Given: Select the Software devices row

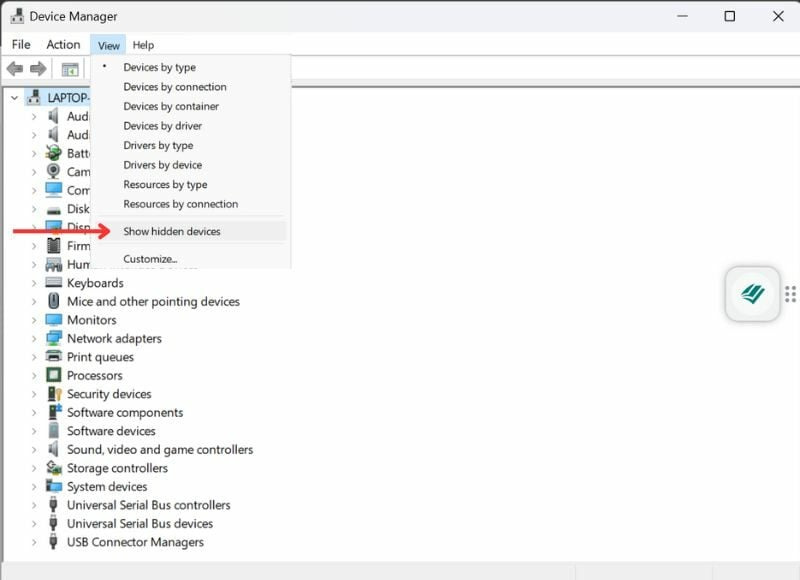Looking at the screenshot, I should point(111,431).
